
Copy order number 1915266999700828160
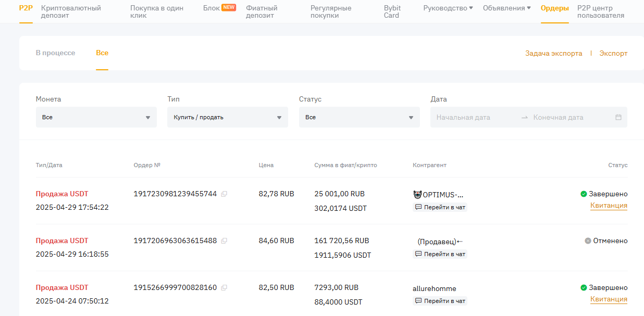[x=224, y=288]
